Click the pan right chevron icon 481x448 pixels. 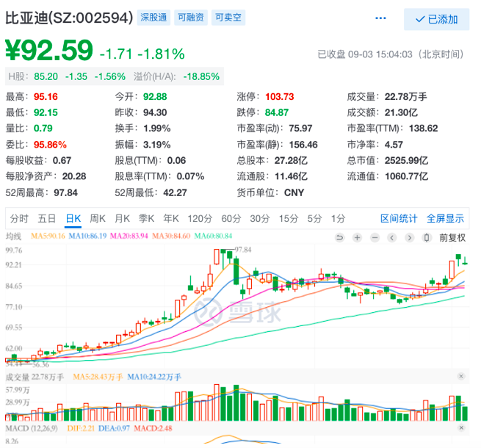[409, 237]
